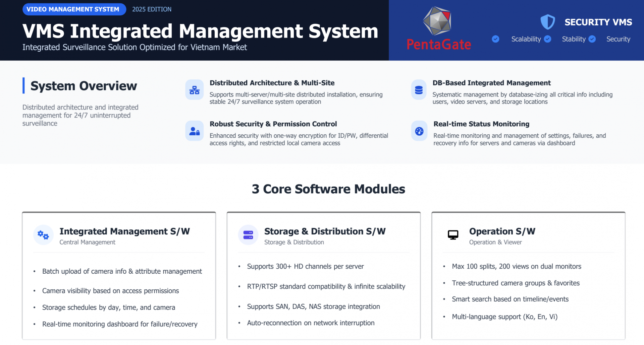Click Robust Security & Permission Control heading
The width and height of the screenshot is (644, 345).
(x=273, y=124)
